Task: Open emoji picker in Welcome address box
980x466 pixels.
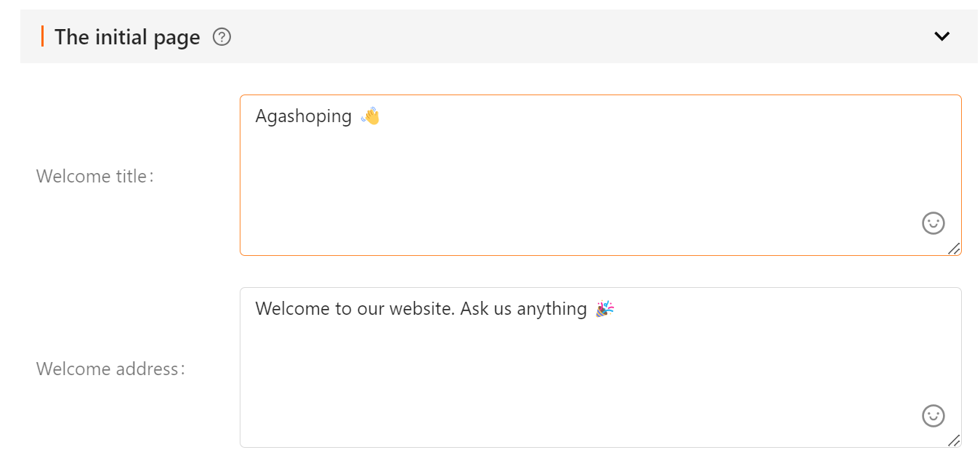Action: point(934,416)
